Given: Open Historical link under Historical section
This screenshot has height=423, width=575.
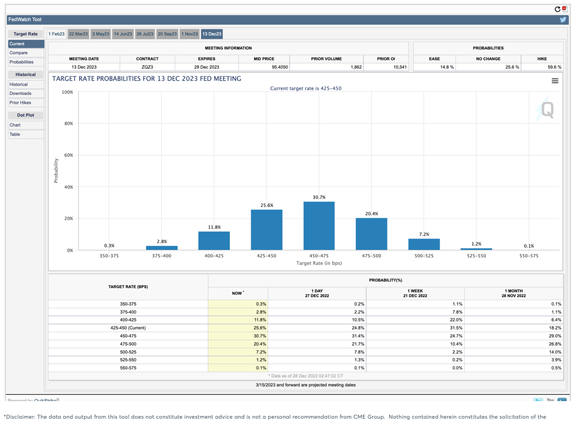Looking at the screenshot, I should coord(26,85).
